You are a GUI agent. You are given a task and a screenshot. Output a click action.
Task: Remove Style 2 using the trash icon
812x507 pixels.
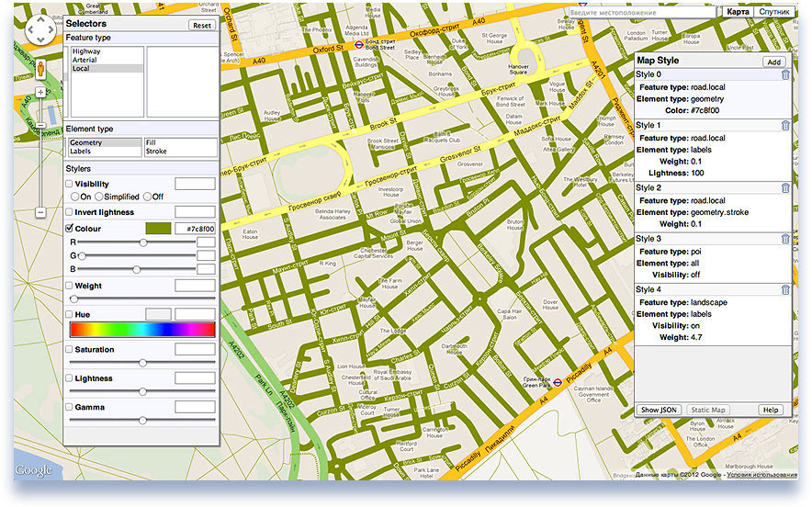coord(785,187)
